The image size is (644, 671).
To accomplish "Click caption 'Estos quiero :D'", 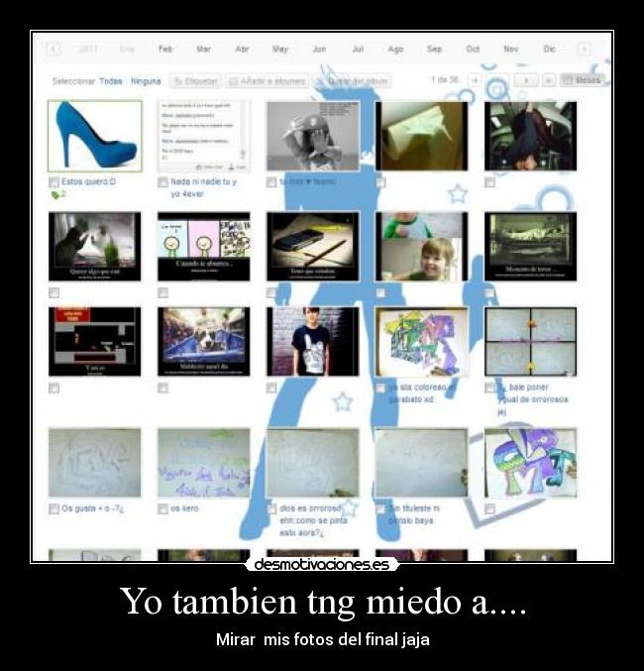I will (88, 181).
